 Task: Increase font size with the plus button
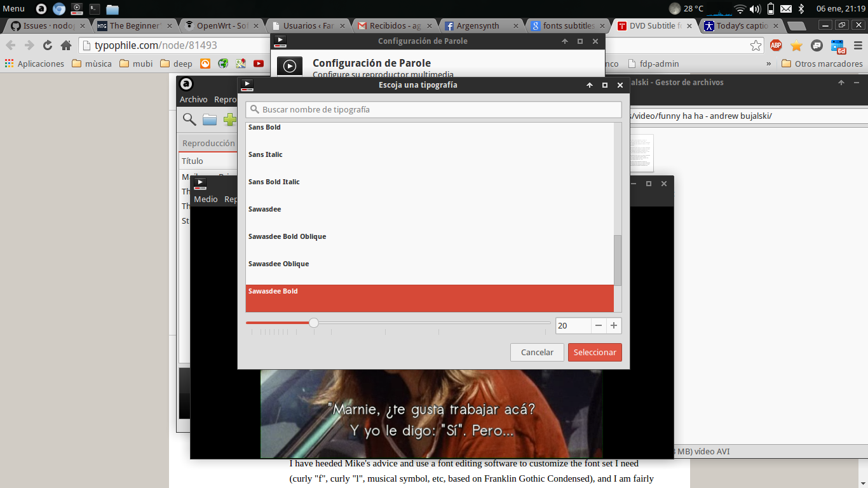(614, 325)
